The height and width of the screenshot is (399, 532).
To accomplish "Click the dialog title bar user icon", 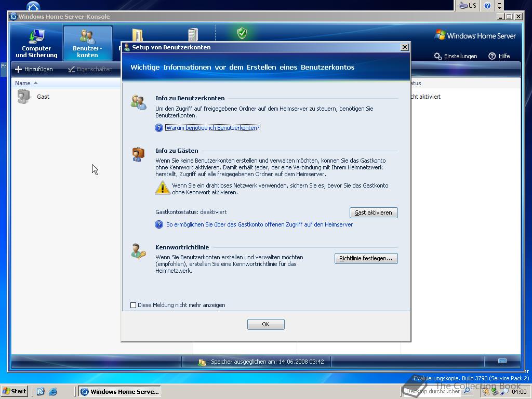I will click(127, 47).
